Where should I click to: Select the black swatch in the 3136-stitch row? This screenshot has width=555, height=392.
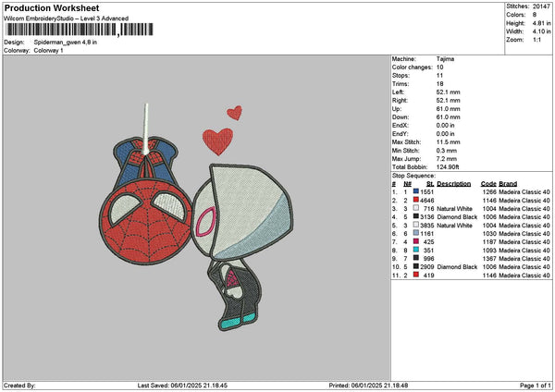tap(416, 216)
